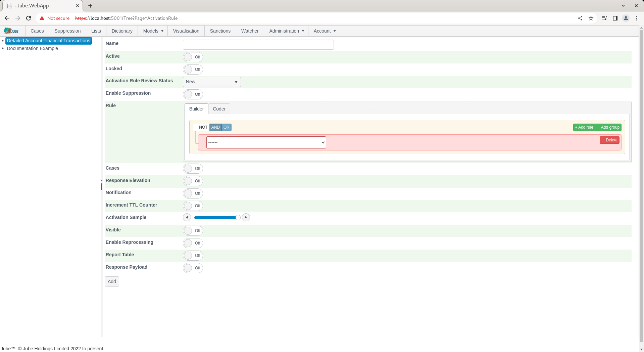
Task: Select the OR condition button
Action: pyautogui.click(x=227, y=127)
